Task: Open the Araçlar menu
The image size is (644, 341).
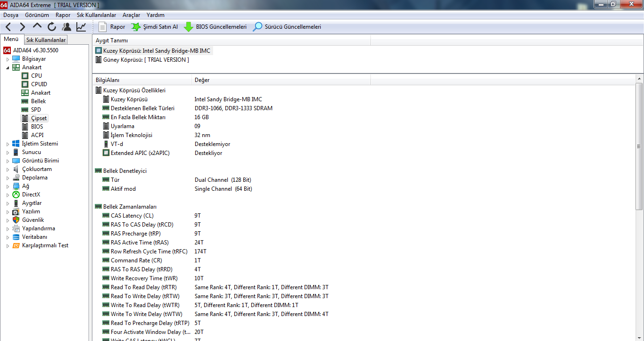Action: point(131,15)
